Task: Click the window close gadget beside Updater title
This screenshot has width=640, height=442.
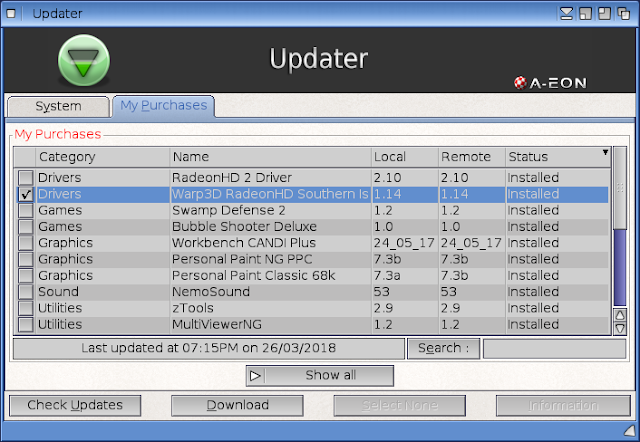Action: 11,13
